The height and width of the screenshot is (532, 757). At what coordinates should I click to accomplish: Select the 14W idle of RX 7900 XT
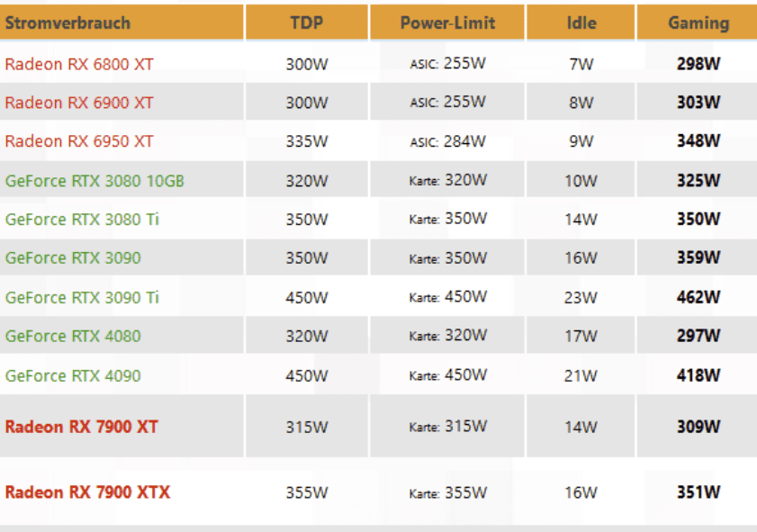click(581, 427)
